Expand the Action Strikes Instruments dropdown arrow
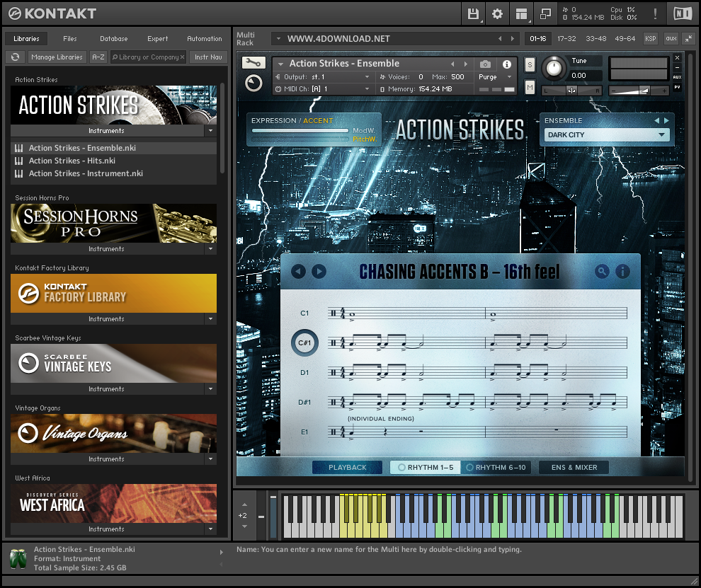The height and width of the screenshot is (588, 701). (x=210, y=131)
